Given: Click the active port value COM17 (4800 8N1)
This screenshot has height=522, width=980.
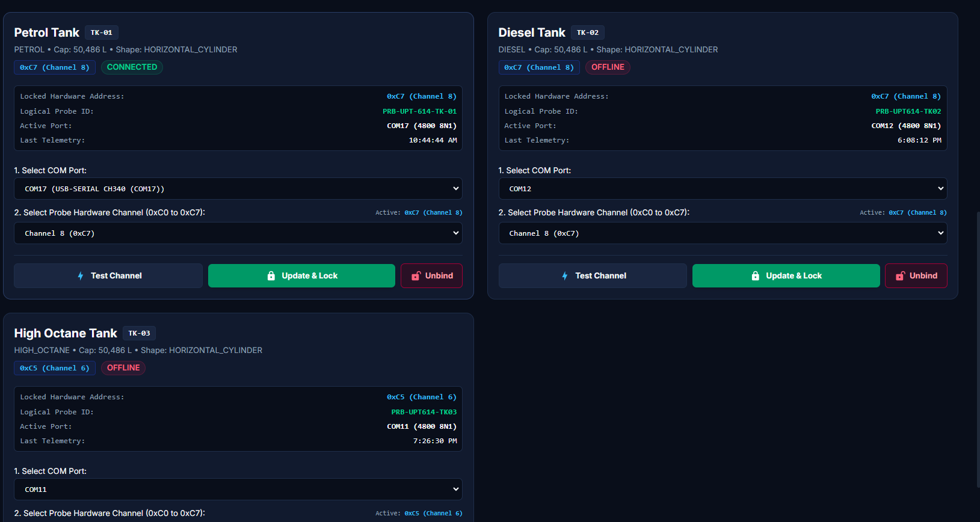Looking at the screenshot, I should [422, 126].
